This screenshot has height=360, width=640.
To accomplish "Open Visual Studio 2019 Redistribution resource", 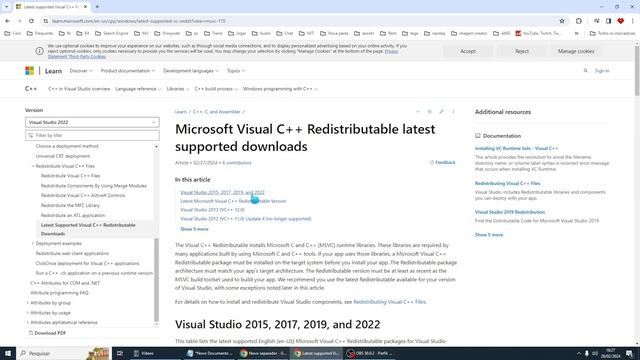I will [x=510, y=212].
